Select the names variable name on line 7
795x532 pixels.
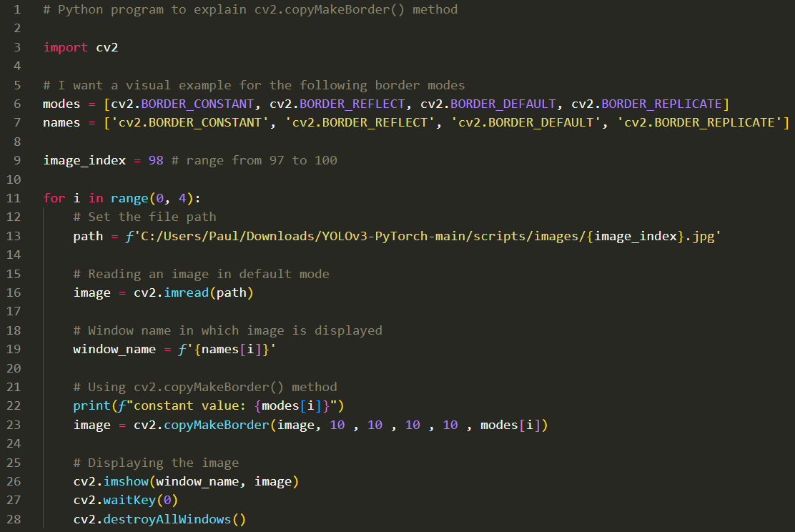coord(61,123)
